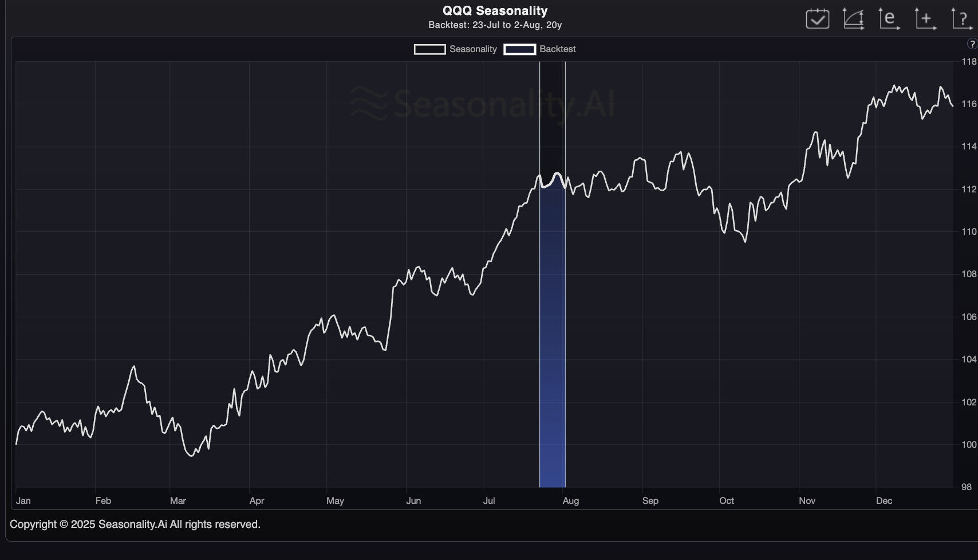Toggle the Backtest legend series
978x560 pixels.
540,49
